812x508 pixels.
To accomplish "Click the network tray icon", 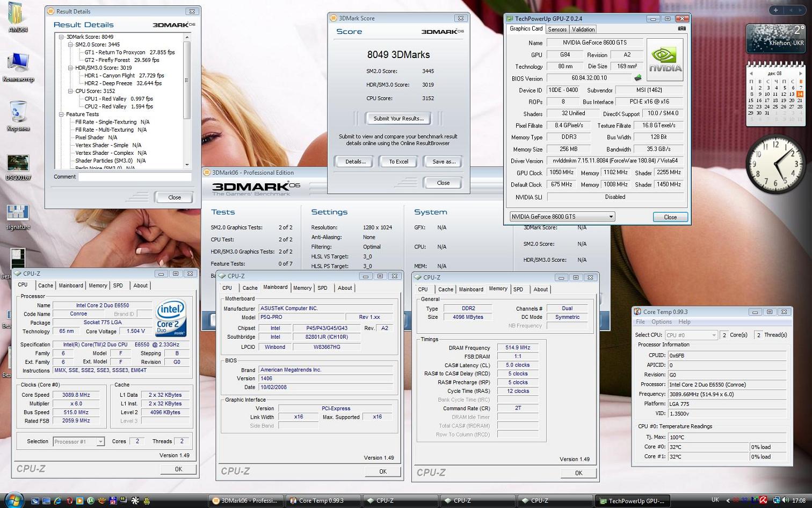I will (x=777, y=500).
